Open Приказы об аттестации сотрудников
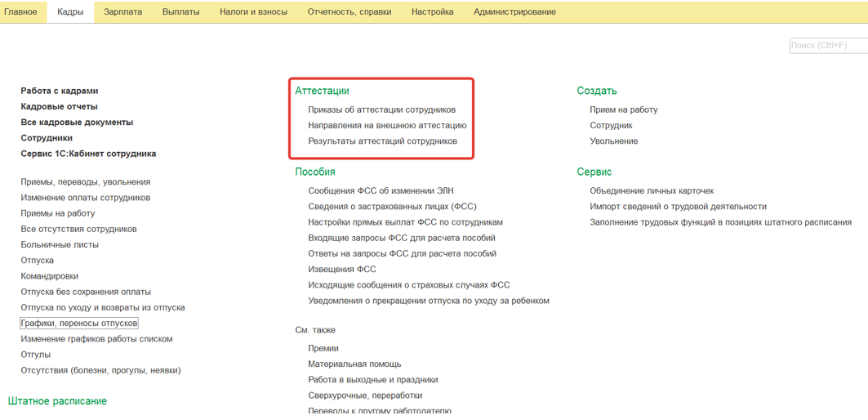This screenshot has width=868, height=420. coord(381,109)
